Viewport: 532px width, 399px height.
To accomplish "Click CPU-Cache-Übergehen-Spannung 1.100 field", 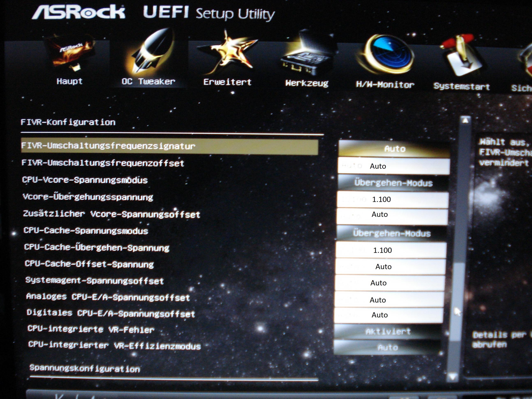I will (391, 250).
